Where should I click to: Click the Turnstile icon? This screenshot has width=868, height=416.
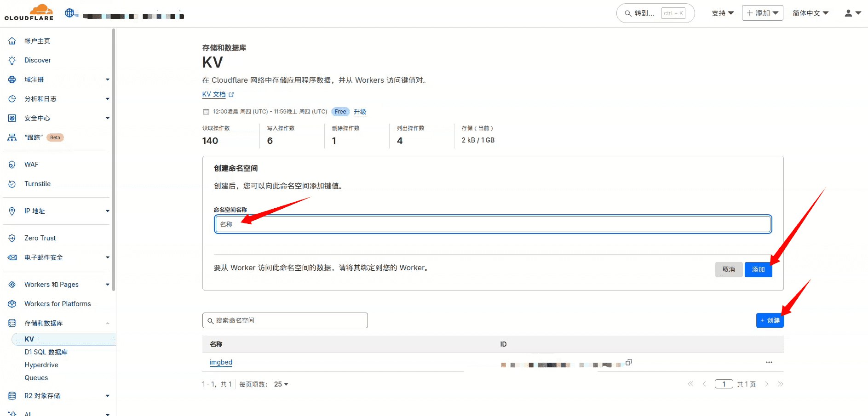tap(12, 184)
